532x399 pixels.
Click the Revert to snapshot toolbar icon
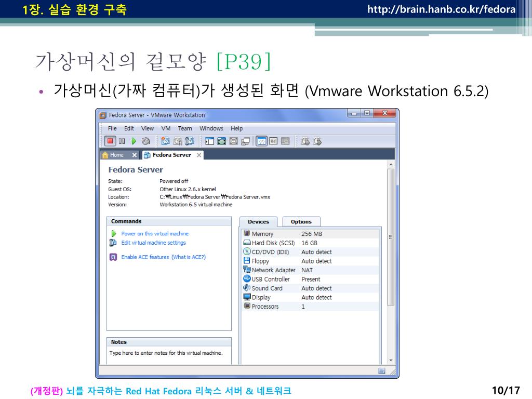pos(178,141)
